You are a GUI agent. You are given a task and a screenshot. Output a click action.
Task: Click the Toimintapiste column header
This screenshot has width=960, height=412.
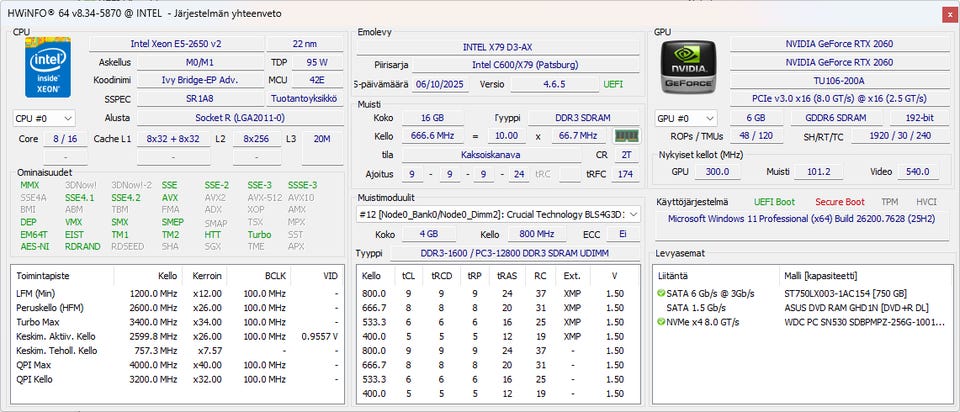(x=43, y=274)
